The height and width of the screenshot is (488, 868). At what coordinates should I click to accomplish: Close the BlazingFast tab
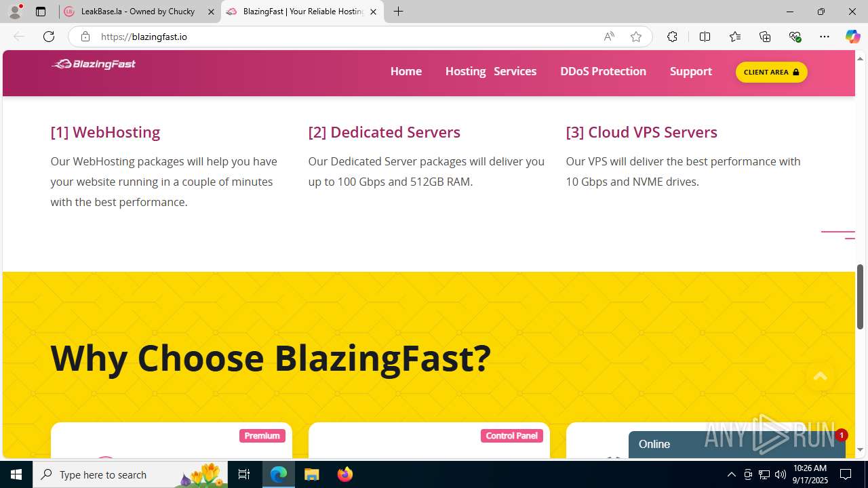tap(373, 12)
